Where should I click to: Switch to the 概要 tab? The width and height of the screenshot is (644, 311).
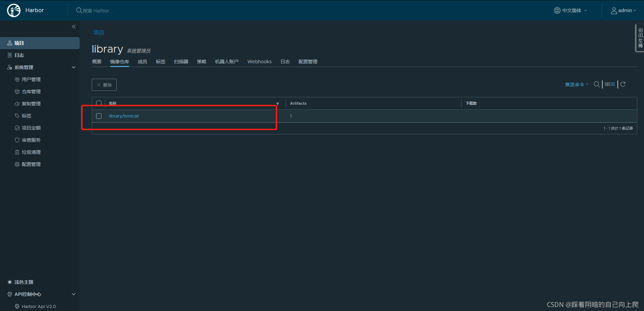pyautogui.click(x=97, y=62)
